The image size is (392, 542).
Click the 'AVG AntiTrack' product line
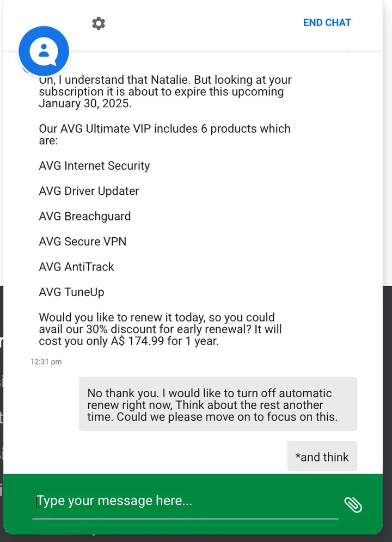[77, 267]
